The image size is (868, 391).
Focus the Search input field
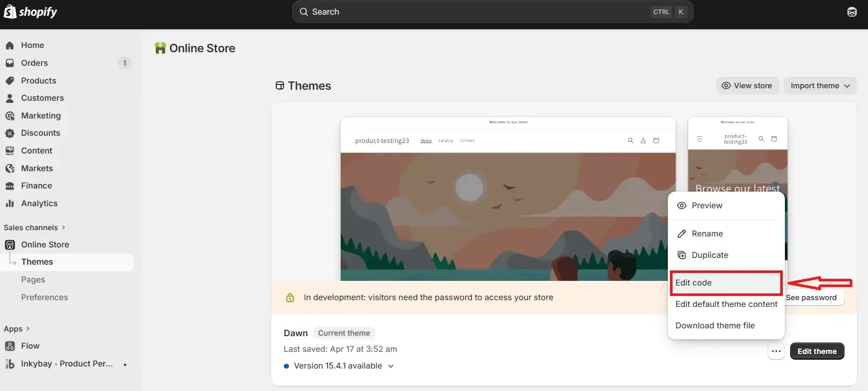pyautogui.click(x=492, y=12)
